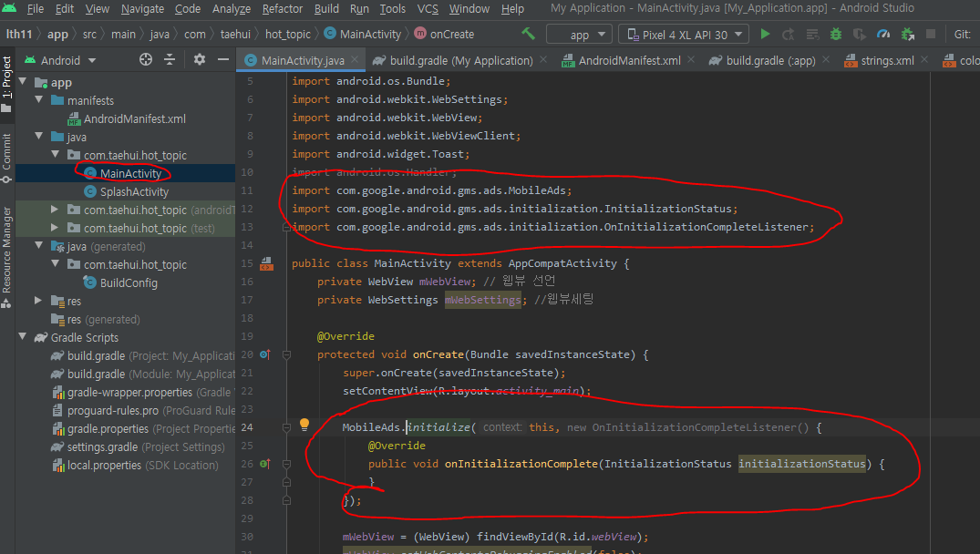
Task: Click the Debug app bug icon
Action: coord(836,35)
